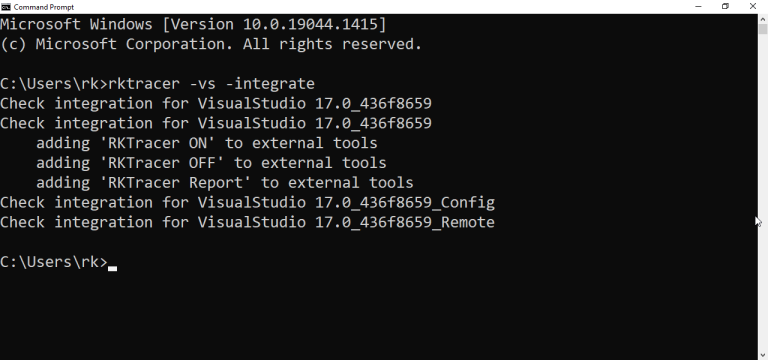Click the scrollbar down arrow
768x360 pixels.
point(763,355)
